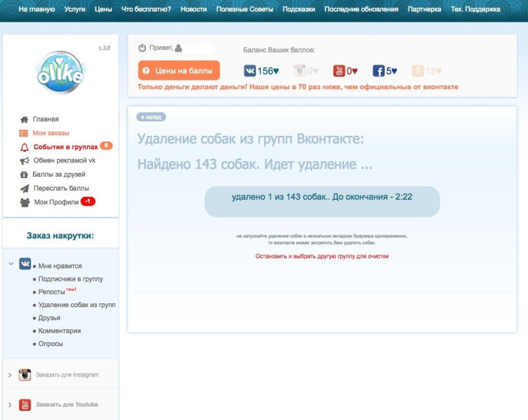The height and width of the screenshot is (420, 528).
Task: Collapse the VK services section chevron
Action: coord(11,264)
